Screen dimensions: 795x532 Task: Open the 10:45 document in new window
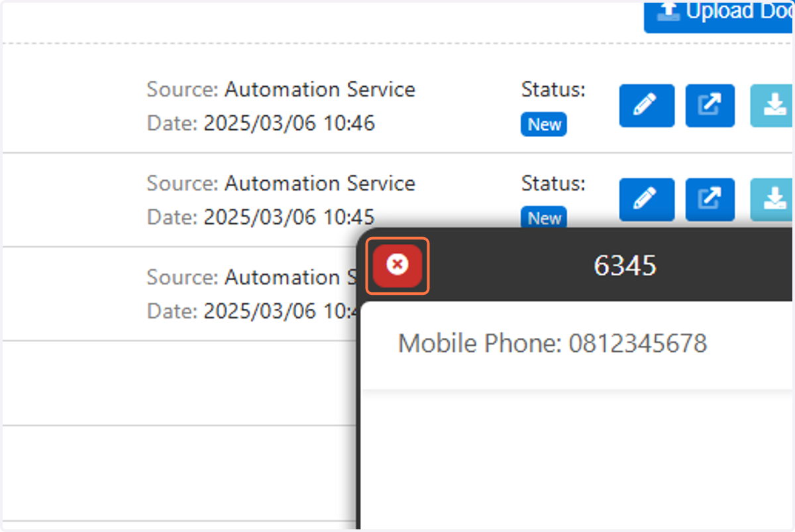pyautogui.click(x=710, y=199)
